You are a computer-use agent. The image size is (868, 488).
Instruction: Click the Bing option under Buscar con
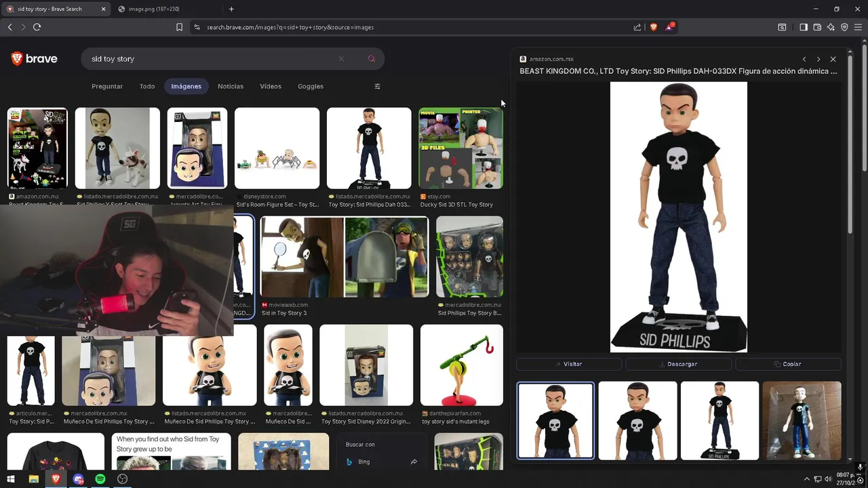point(364,462)
